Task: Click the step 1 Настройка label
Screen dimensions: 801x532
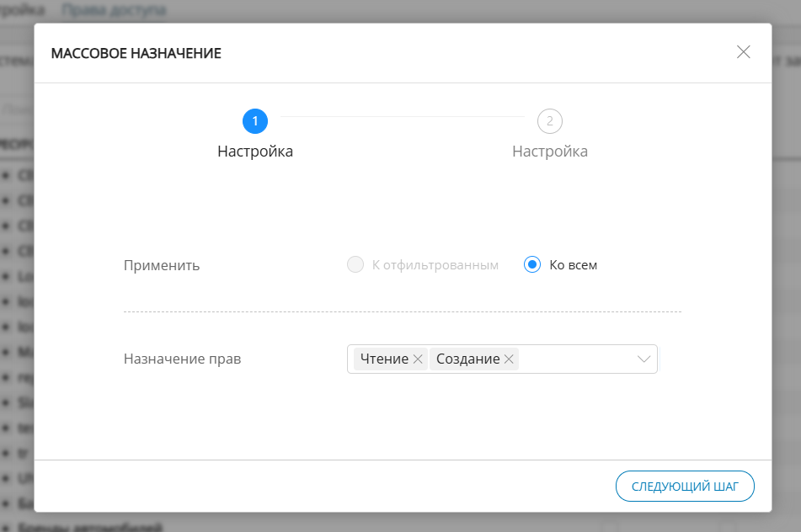Action: point(255,152)
